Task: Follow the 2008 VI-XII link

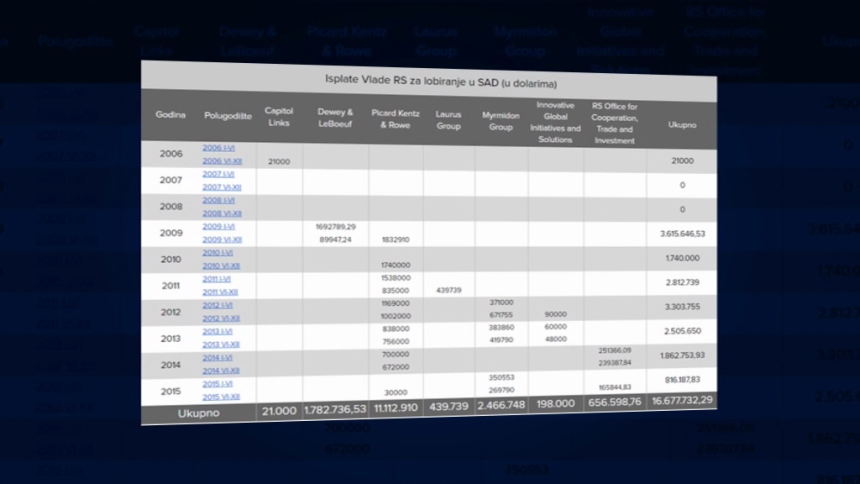Action: tap(222, 213)
